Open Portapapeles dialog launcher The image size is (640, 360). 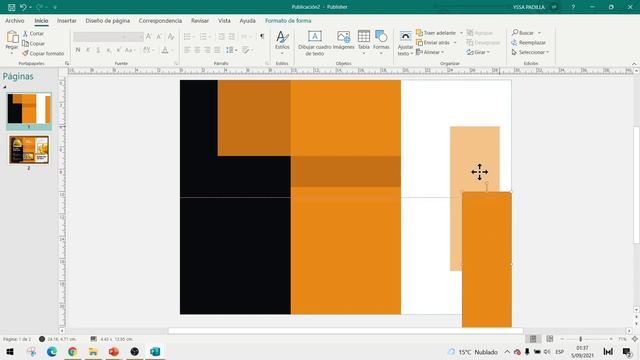pyautogui.click(x=67, y=63)
